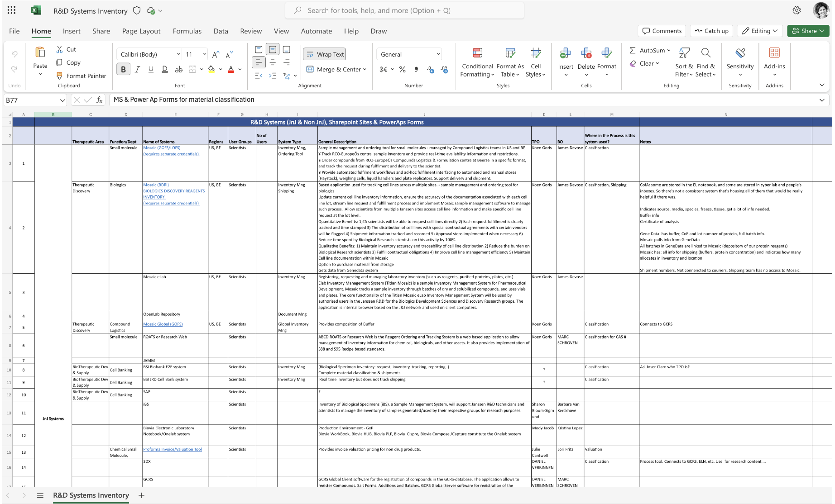The height and width of the screenshot is (504, 835).
Task: Open the app launcher grid
Action: tap(12, 10)
